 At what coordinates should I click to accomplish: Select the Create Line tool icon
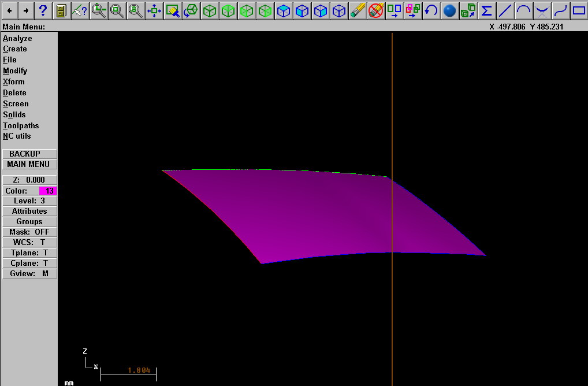pyautogui.click(x=505, y=11)
